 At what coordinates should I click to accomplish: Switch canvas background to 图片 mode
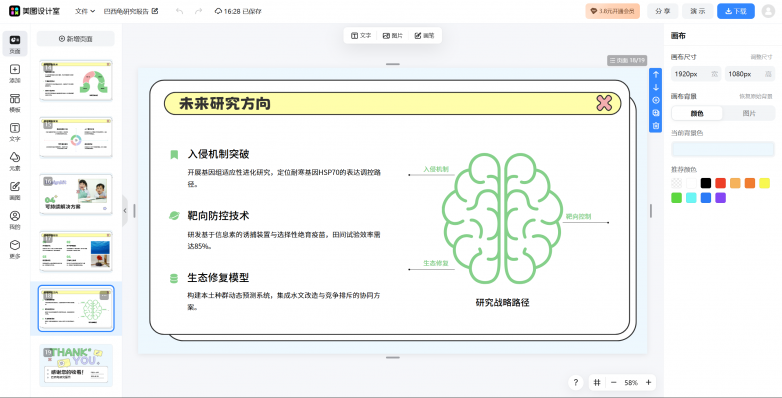[x=749, y=113]
